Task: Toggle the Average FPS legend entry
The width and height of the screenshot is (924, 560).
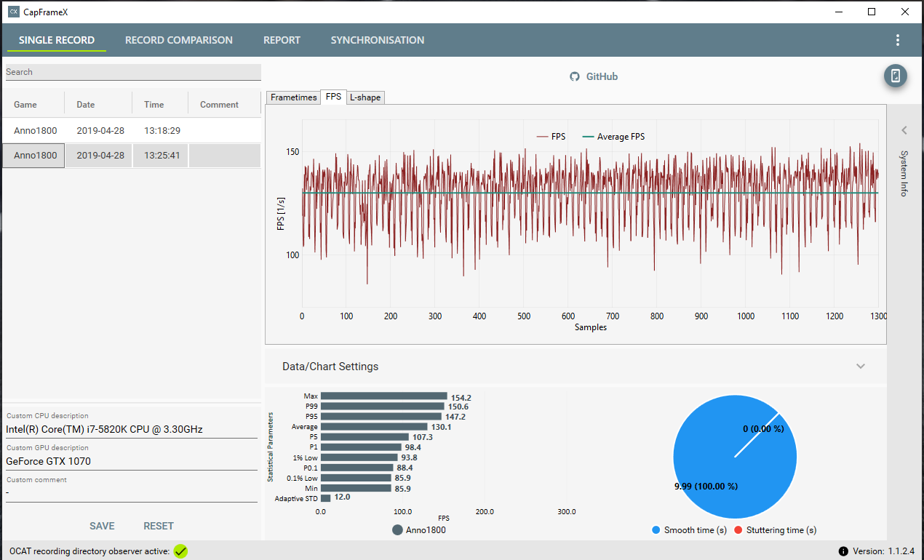Action: coord(613,137)
